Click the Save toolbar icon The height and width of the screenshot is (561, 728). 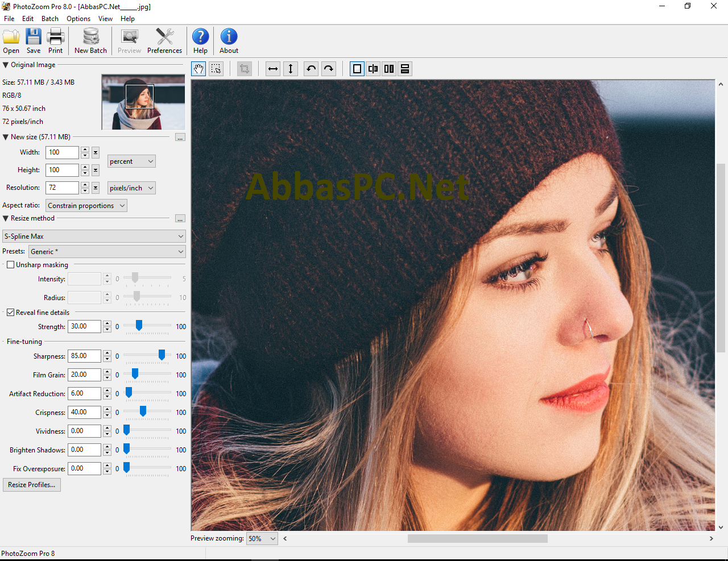pyautogui.click(x=34, y=41)
